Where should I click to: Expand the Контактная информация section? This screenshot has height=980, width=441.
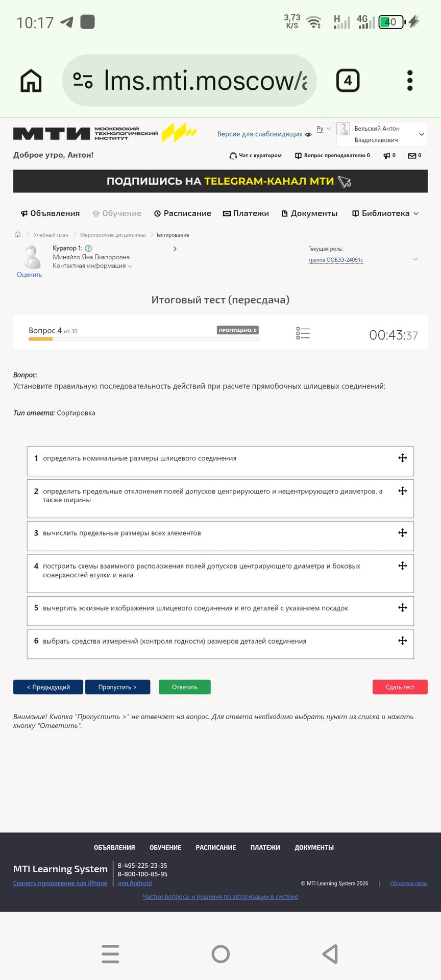[92, 266]
